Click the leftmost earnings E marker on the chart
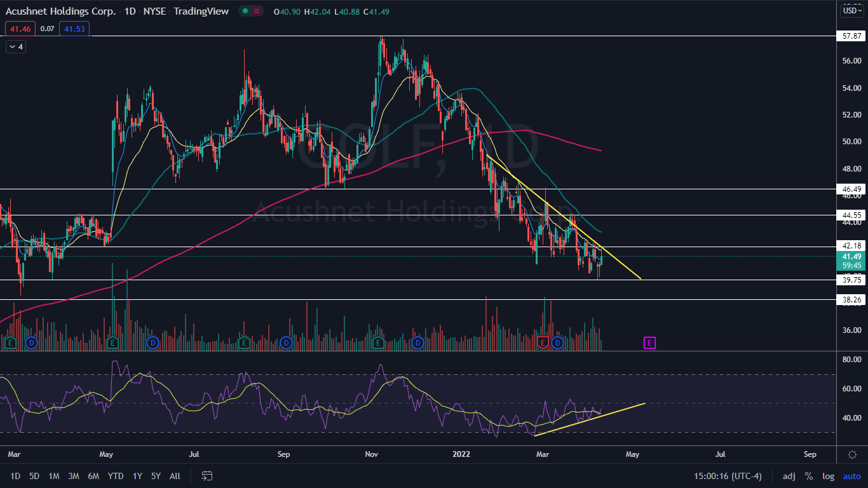Viewport: 868px width, 488px height. coord(10,343)
